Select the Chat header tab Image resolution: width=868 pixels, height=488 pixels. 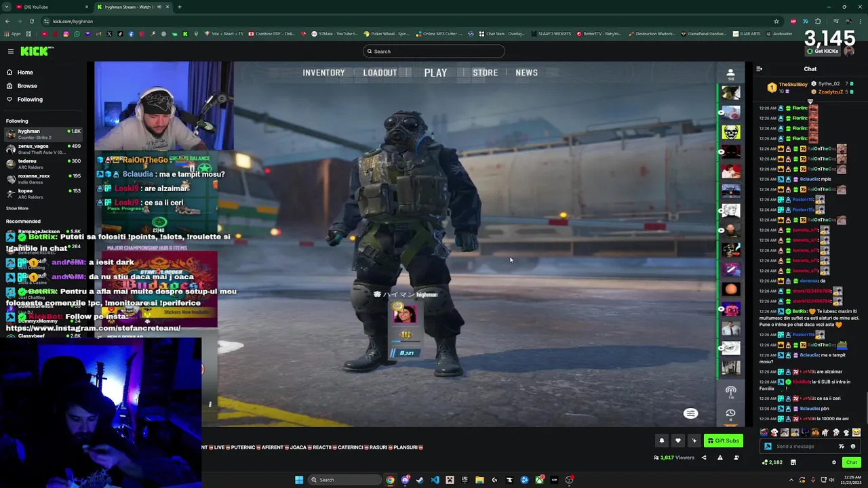tap(810, 68)
